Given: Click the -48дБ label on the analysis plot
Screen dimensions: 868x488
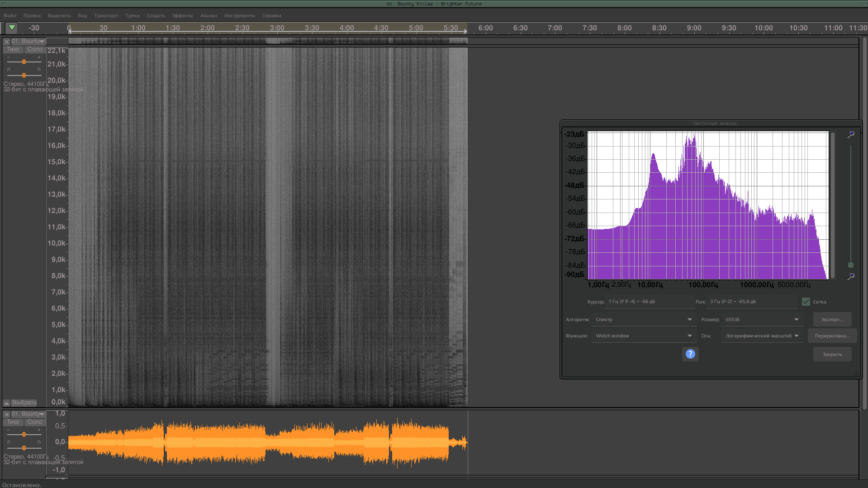Looking at the screenshot, I should [574, 185].
